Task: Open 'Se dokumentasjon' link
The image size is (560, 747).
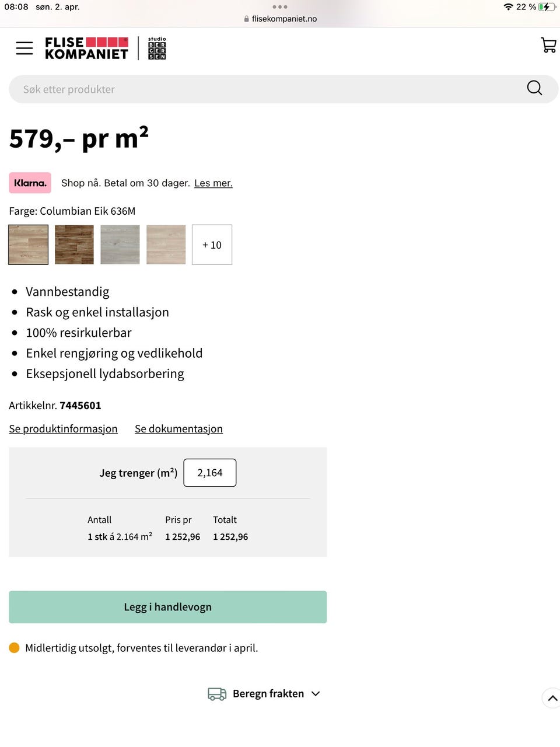Action: 178,429
